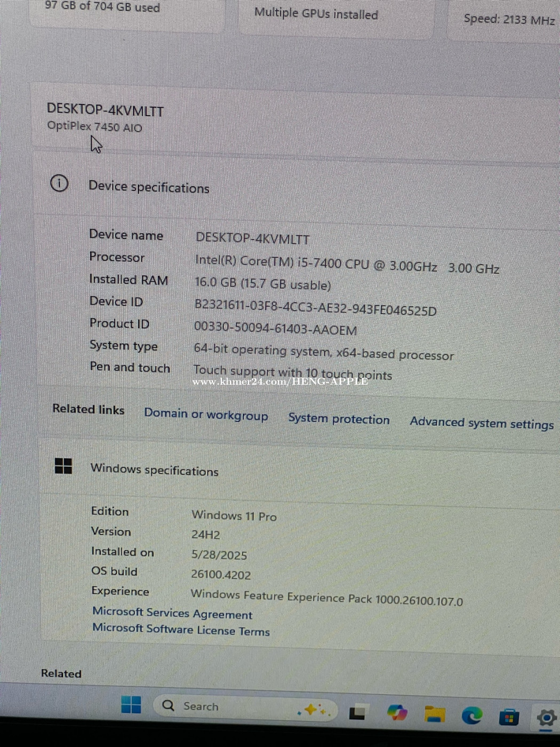Click the Device specifications info icon
This screenshot has width=560, height=747.
[59, 184]
